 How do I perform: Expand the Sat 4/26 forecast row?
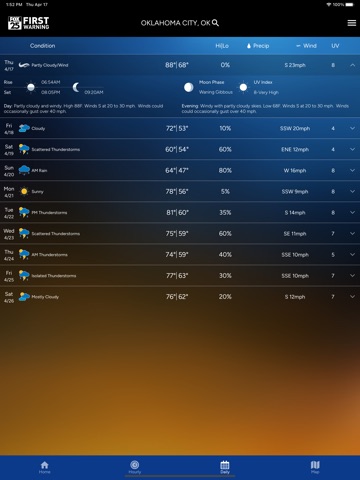(352, 297)
